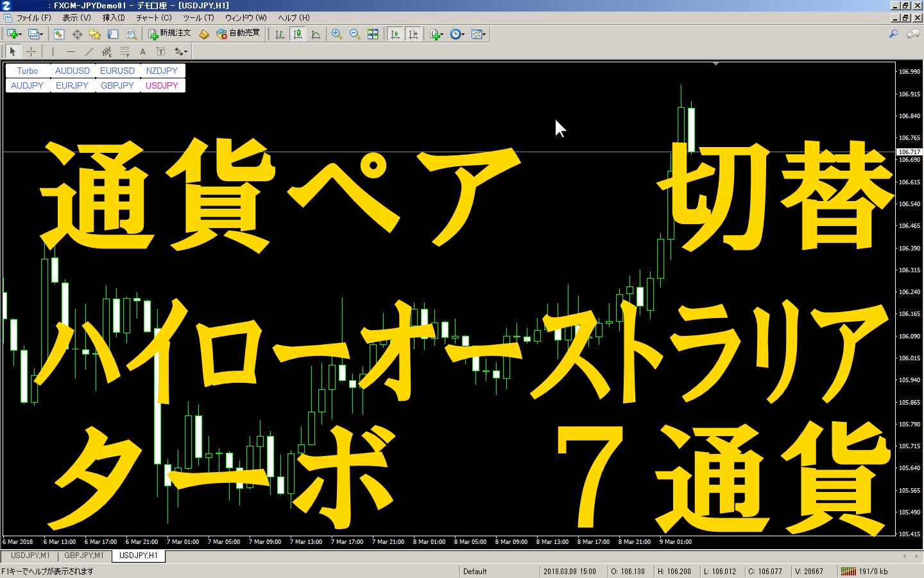The height and width of the screenshot is (578, 924).
Task: Open the ファイル (F) menu
Action: 33,18
